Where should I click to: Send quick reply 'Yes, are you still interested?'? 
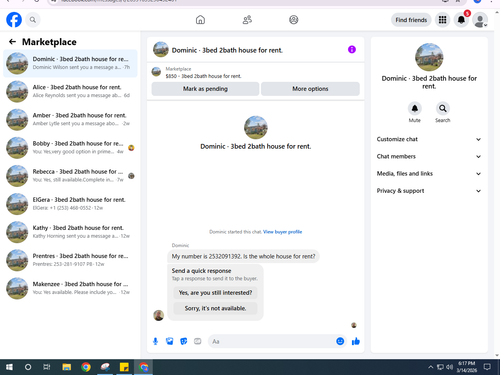(215, 293)
